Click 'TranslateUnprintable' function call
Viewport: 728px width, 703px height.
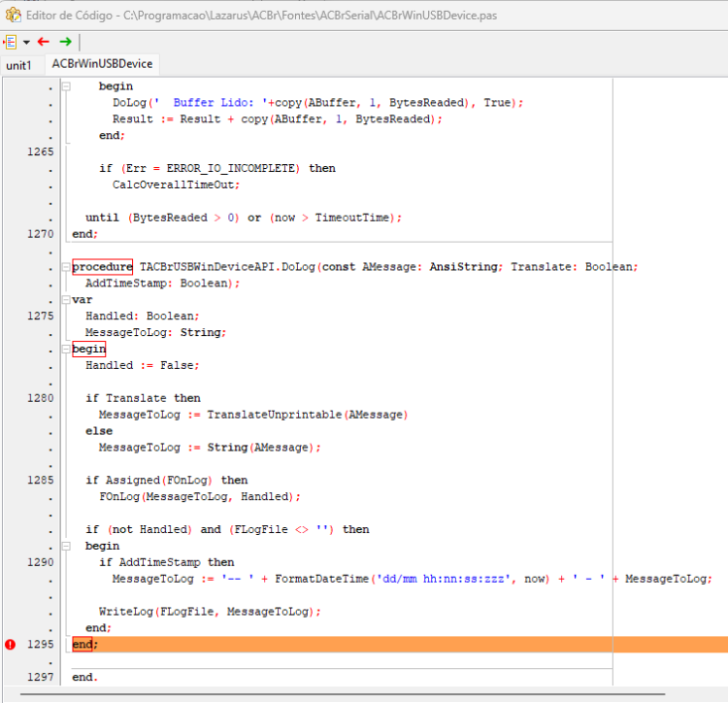[275, 415]
